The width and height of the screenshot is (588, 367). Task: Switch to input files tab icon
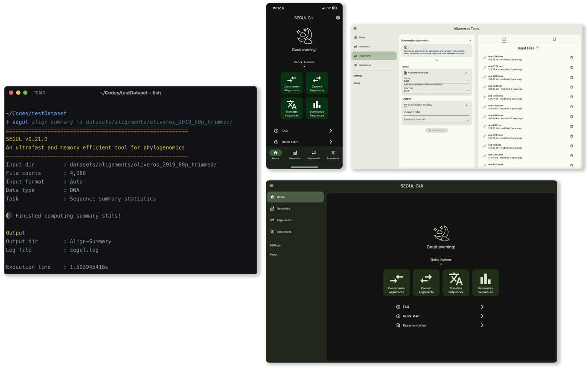tap(504, 39)
